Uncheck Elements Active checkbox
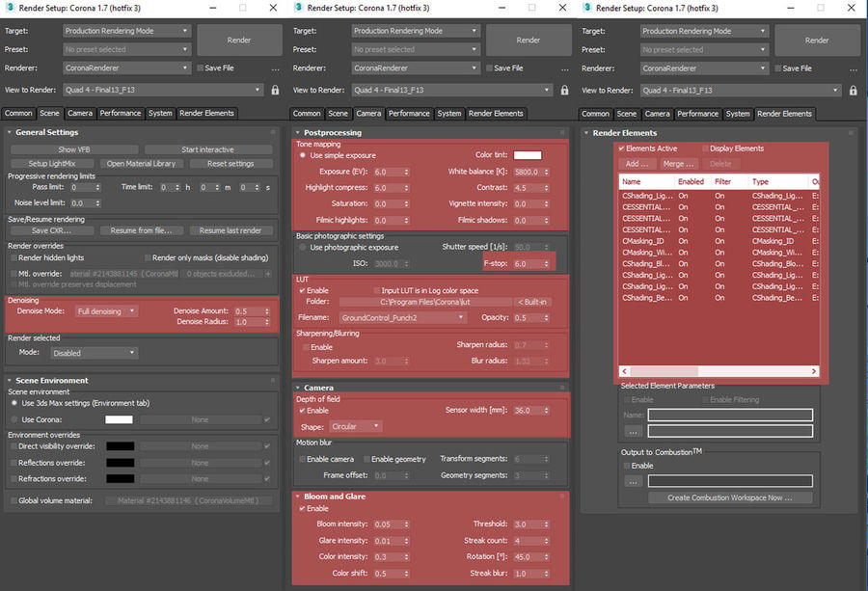This screenshot has width=868, height=591. coord(622,148)
